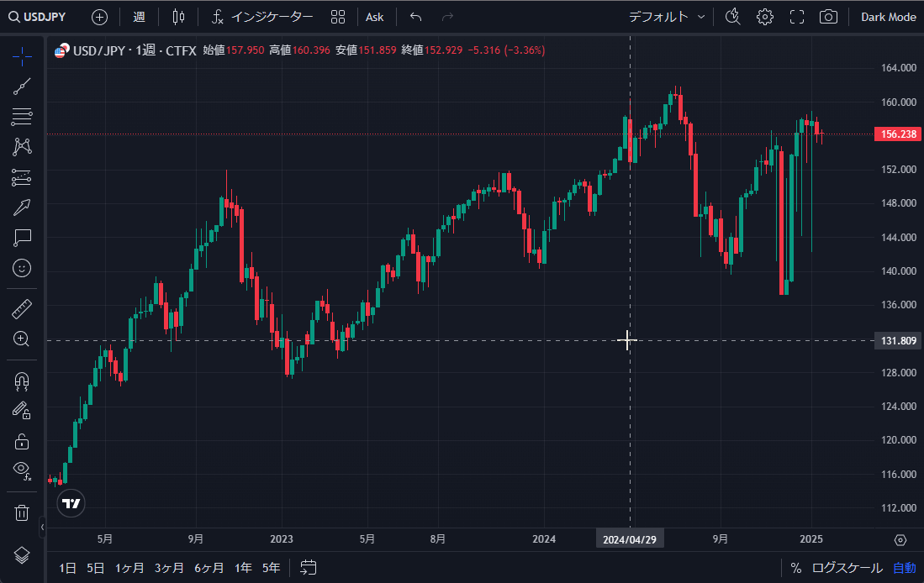The height and width of the screenshot is (583, 924).
Task: Open the chart layout grid selector
Action: [338, 17]
